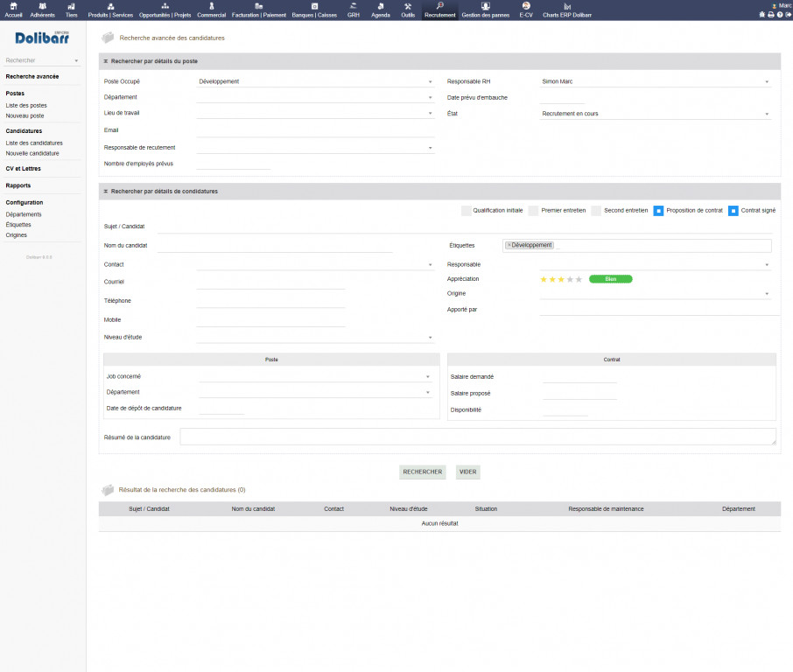Set Appréciation to five stars
Viewport: 793px width, 672px height.
point(578,279)
